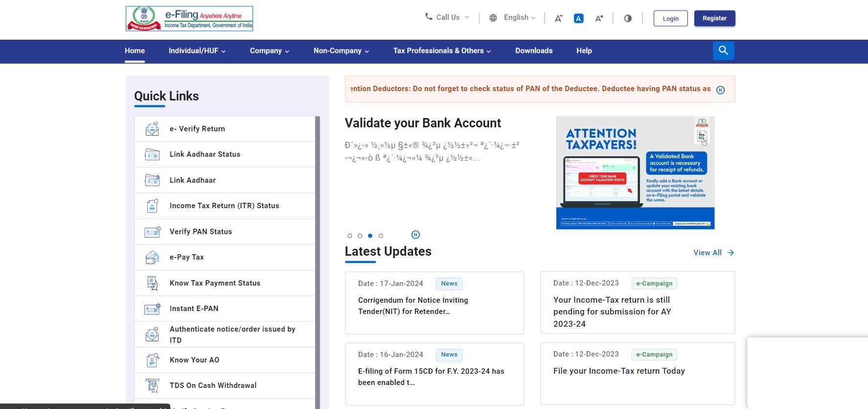Image resolution: width=868 pixels, height=409 pixels.
Task: Click the Instant E-PAN icon
Action: [152, 309]
